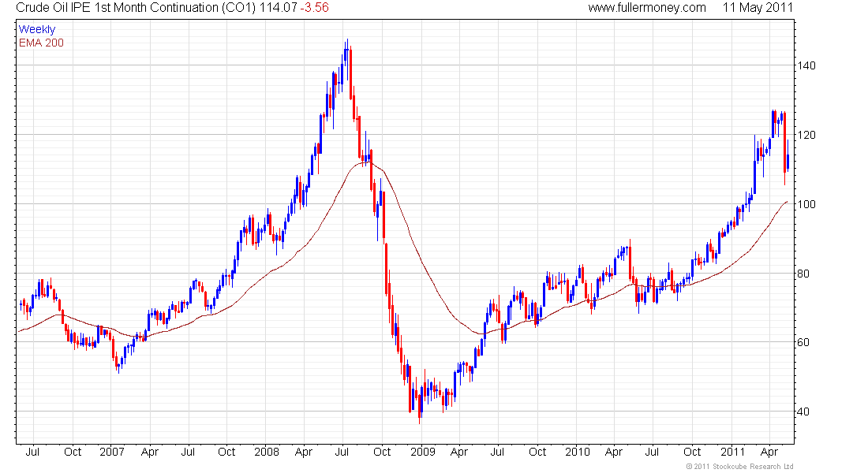The image size is (868, 473).
Task: Click the "Jul" label after 2008
Action: (342, 452)
